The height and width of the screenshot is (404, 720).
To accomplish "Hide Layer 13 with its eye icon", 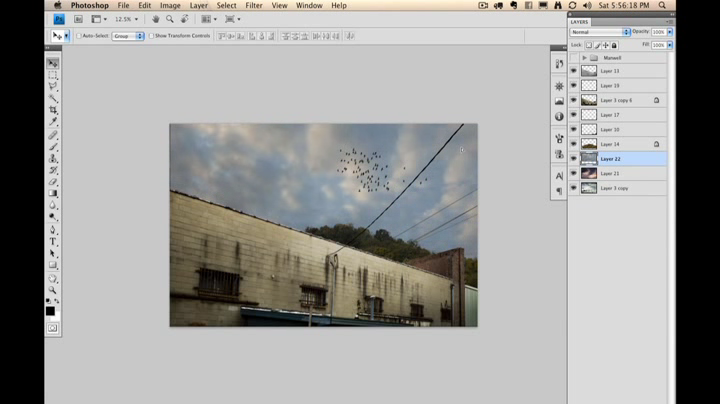I will coord(574,71).
